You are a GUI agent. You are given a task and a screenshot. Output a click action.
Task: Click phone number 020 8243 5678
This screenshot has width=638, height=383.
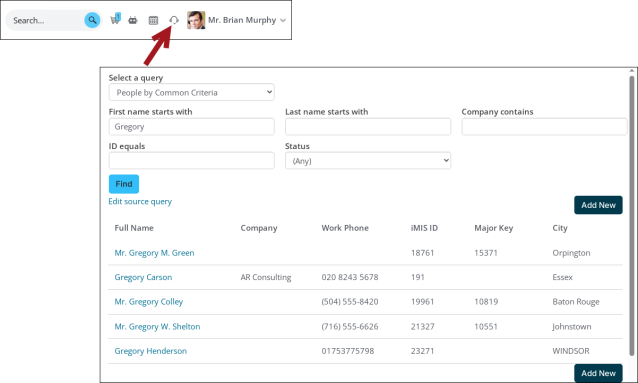point(350,277)
